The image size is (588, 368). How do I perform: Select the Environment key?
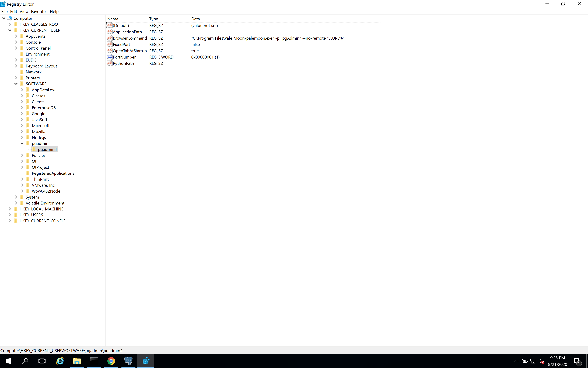pyautogui.click(x=38, y=54)
